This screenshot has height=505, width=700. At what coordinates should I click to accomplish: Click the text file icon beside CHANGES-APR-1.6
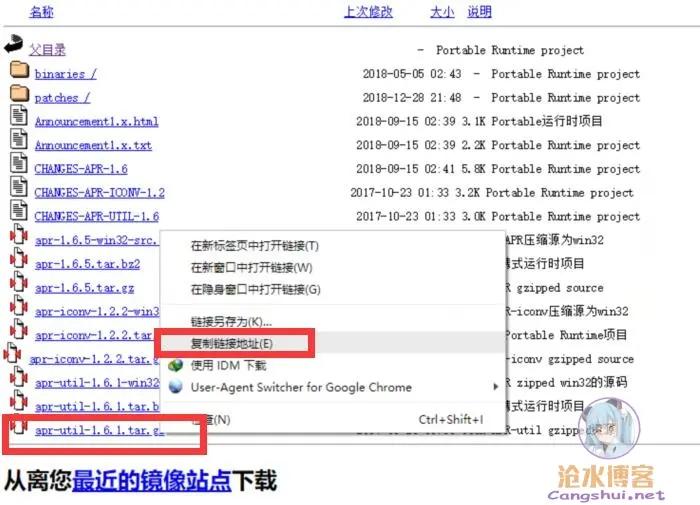click(18, 166)
